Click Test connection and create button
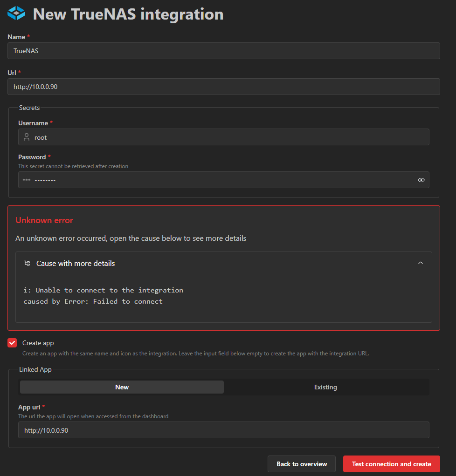This screenshot has width=456, height=476. (392, 464)
